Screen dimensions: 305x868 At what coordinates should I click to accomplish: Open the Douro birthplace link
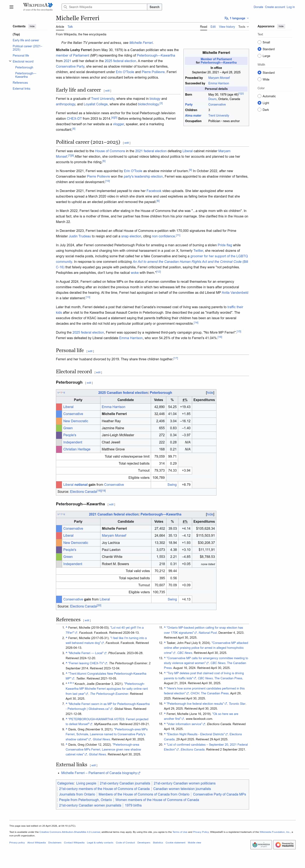(x=212, y=99)
